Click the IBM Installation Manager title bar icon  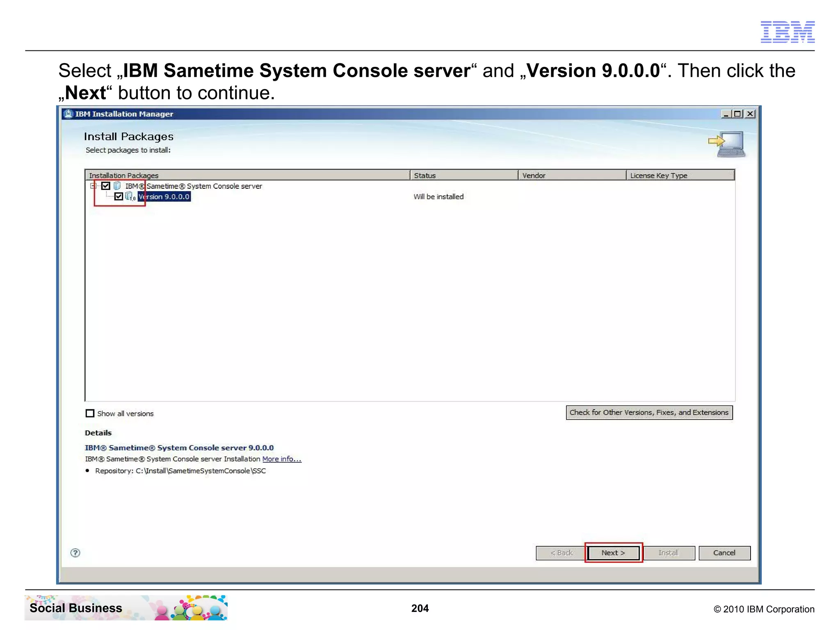point(68,114)
